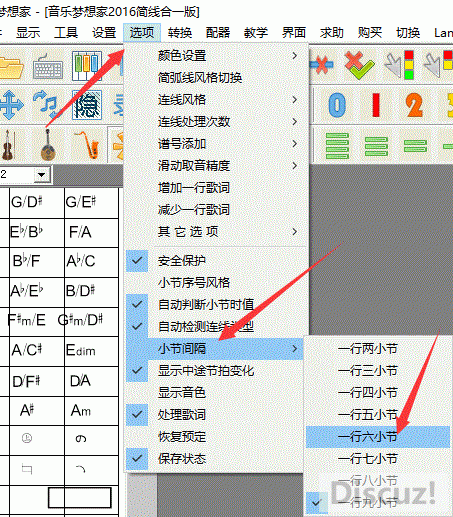Click the red number 1 icon
This screenshot has height=517, width=453.
[376, 105]
